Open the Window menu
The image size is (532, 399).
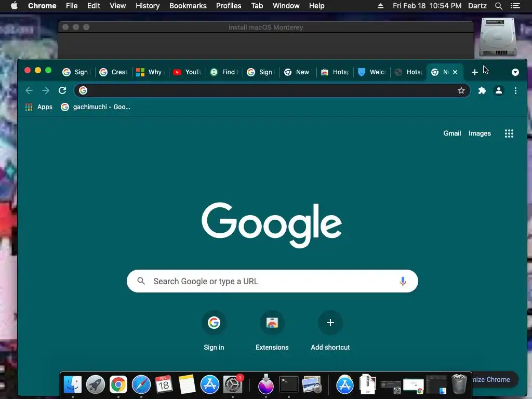286,6
